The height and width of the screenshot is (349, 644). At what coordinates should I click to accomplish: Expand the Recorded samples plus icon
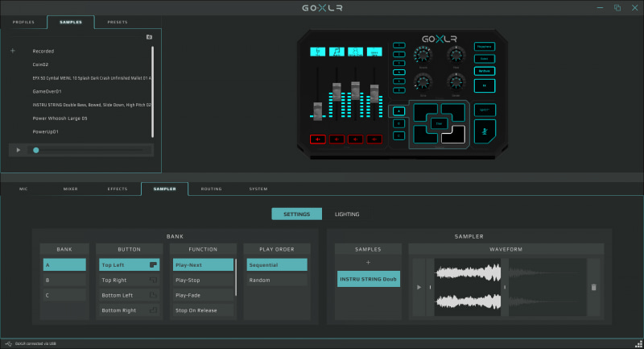click(x=13, y=51)
